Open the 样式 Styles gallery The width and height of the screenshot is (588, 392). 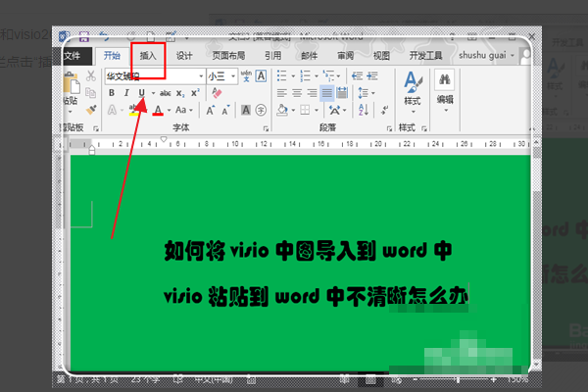(413, 92)
